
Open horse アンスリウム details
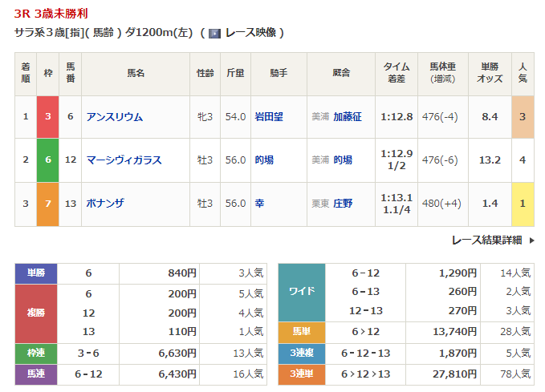pos(114,117)
